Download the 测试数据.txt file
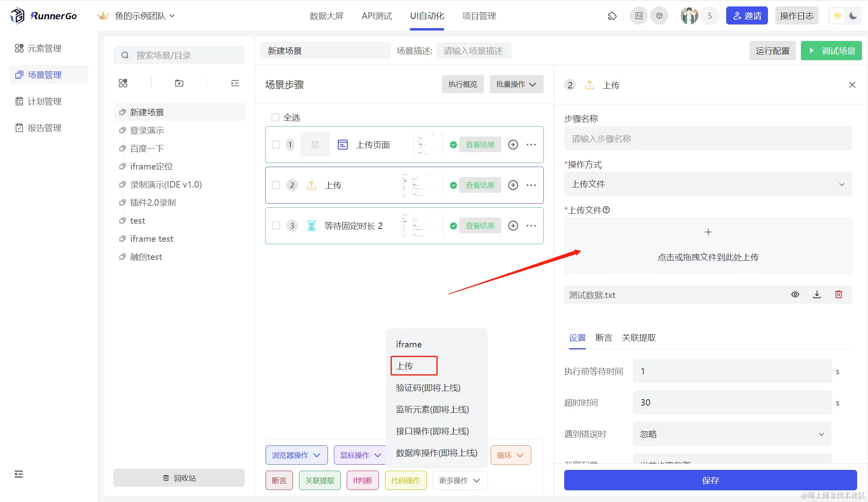This screenshot has width=868, height=502. coord(817,294)
